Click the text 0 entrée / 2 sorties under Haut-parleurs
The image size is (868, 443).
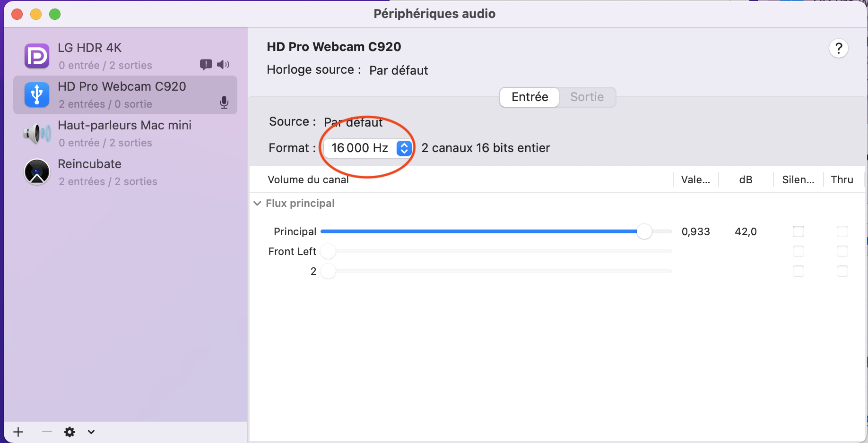pyautogui.click(x=105, y=143)
